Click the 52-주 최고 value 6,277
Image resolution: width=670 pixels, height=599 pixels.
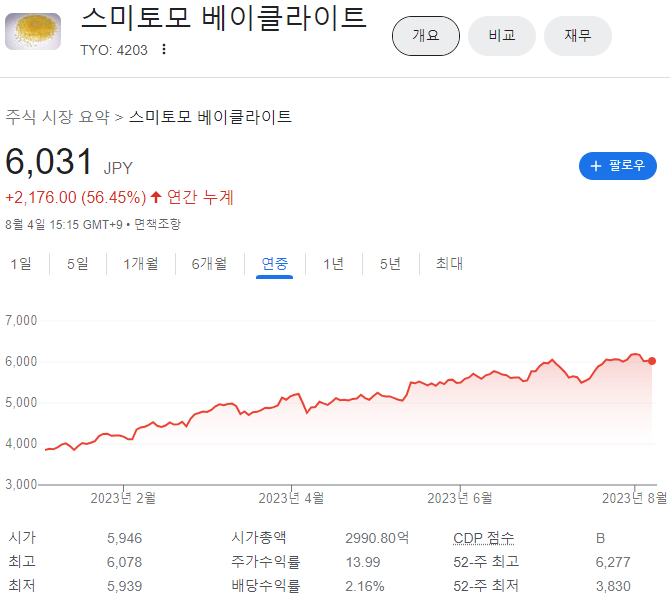click(x=613, y=562)
